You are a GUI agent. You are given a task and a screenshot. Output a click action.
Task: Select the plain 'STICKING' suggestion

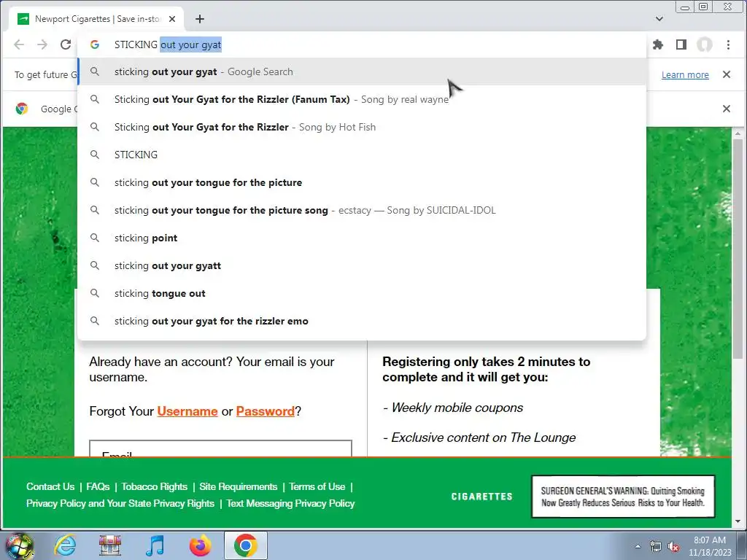[x=362, y=155]
